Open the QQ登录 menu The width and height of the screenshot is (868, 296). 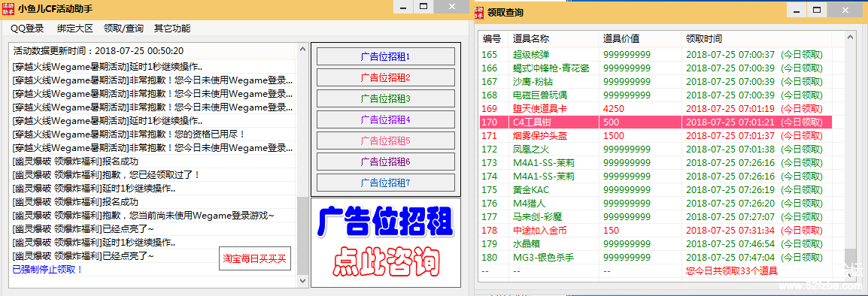[28, 29]
